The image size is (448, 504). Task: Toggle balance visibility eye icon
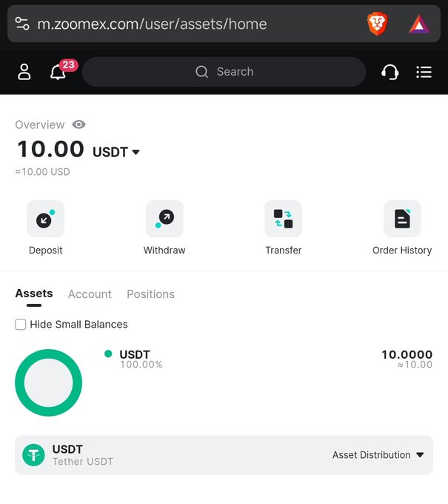78,125
